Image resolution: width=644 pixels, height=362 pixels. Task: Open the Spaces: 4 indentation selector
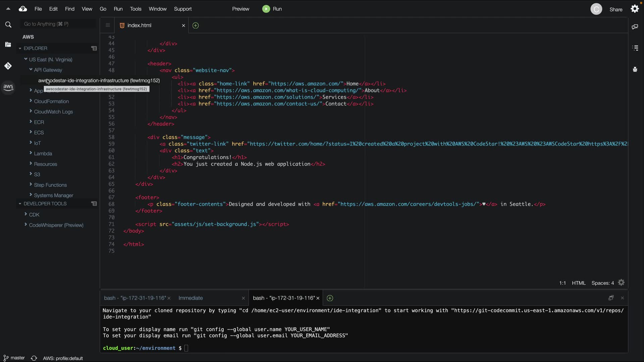coord(602,283)
